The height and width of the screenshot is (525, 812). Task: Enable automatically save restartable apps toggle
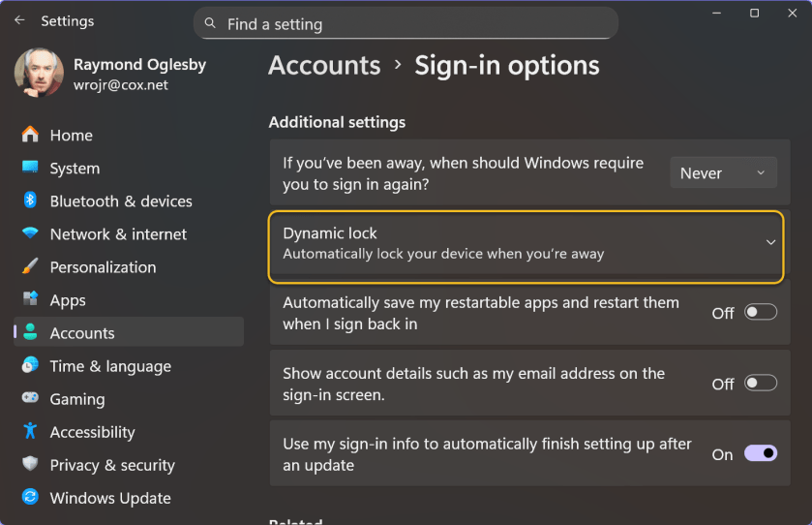pos(760,312)
